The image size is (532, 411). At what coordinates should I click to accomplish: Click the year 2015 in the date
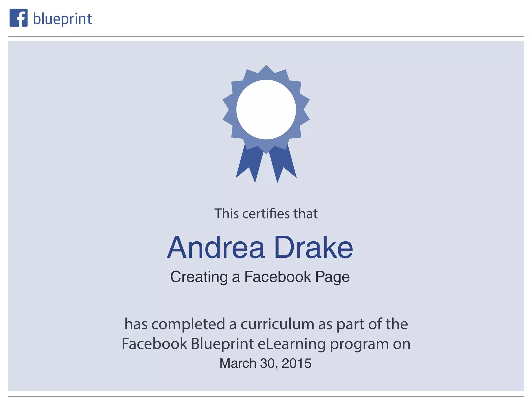pos(296,363)
